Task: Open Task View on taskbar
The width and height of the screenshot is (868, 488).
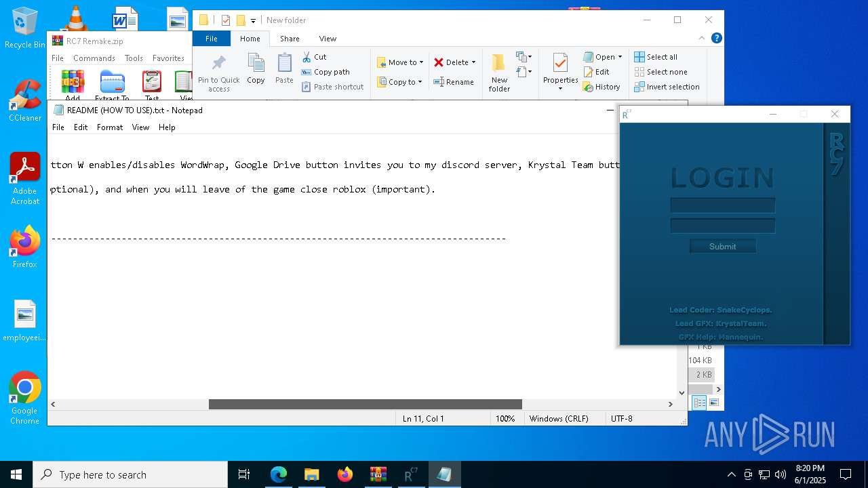Action: pos(244,474)
